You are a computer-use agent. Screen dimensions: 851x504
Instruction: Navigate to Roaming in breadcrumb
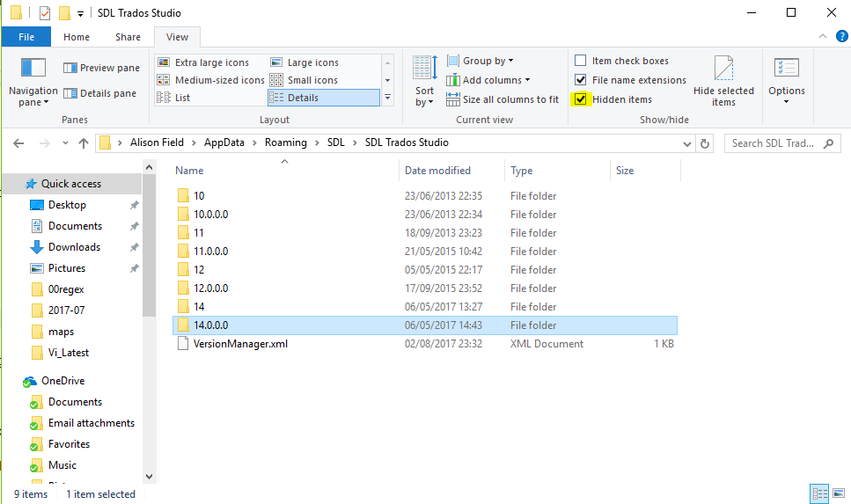[x=285, y=142]
